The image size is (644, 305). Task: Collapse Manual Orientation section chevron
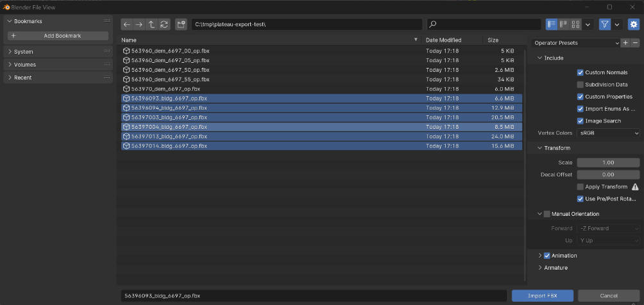pyautogui.click(x=539, y=214)
